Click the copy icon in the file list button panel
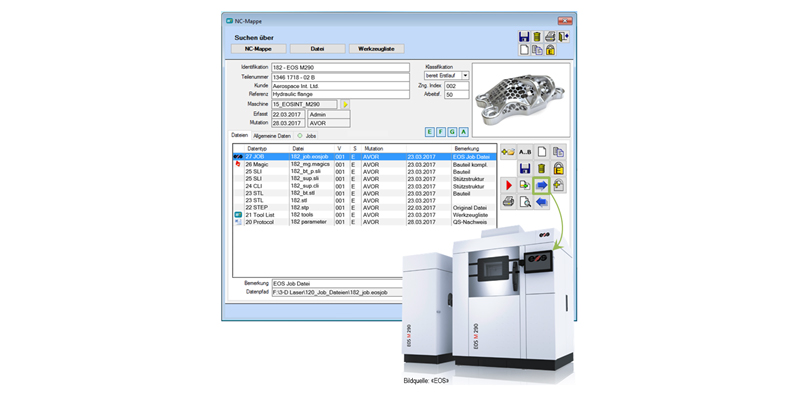Image resolution: width=800 pixels, height=400 pixels. 559,152
